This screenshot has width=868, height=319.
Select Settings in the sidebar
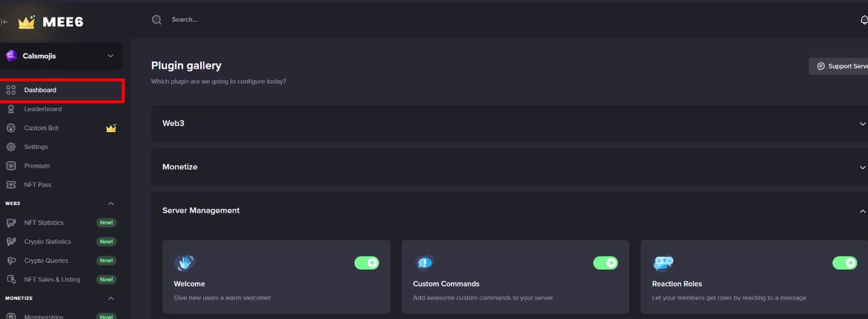36,147
